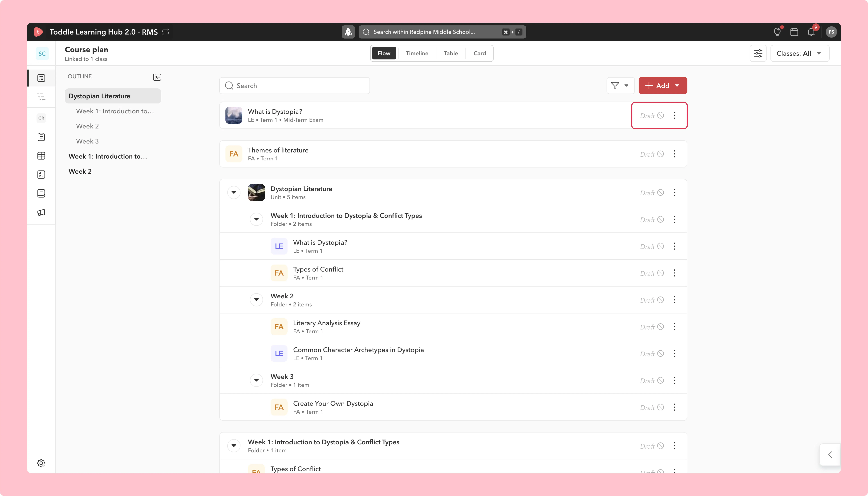
Task: Open more options for Common Character Archetypes
Action: point(674,354)
